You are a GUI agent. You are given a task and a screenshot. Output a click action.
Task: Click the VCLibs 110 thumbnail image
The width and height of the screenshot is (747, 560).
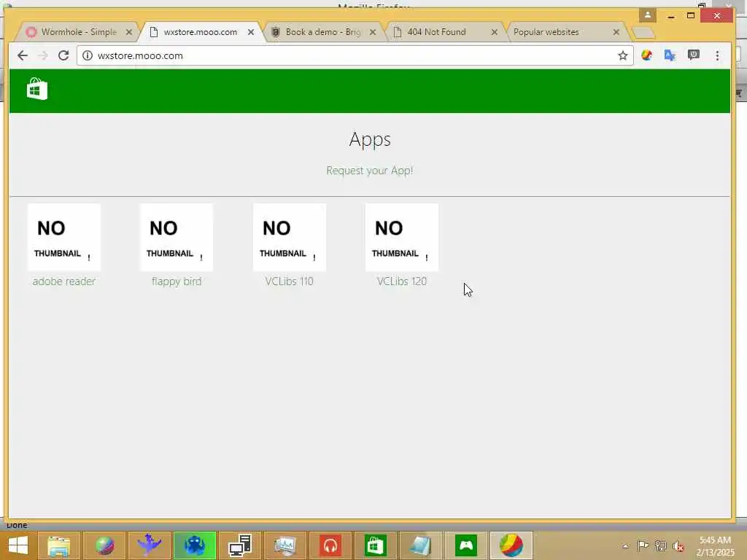289,237
